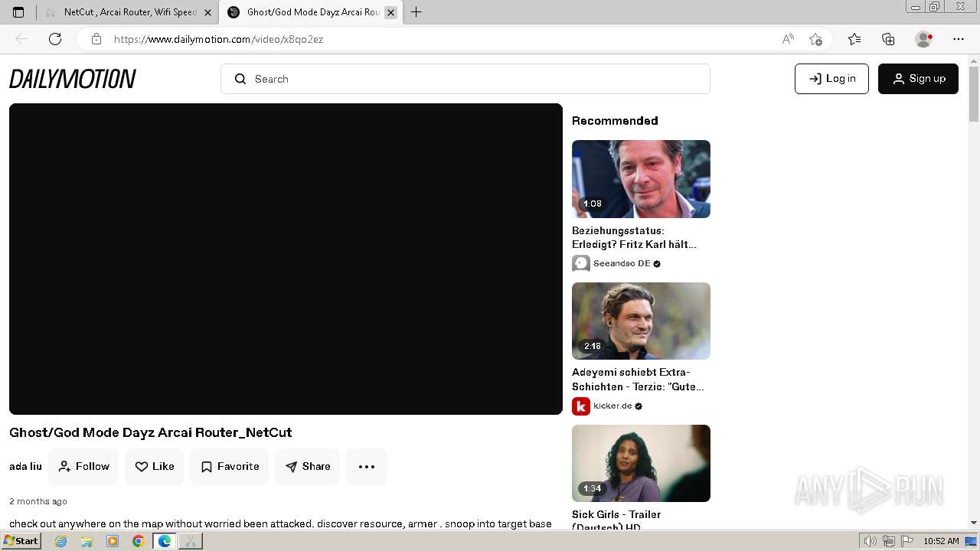This screenshot has width=980, height=551.
Task: Click the Log in button
Action: (x=831, y=79)
